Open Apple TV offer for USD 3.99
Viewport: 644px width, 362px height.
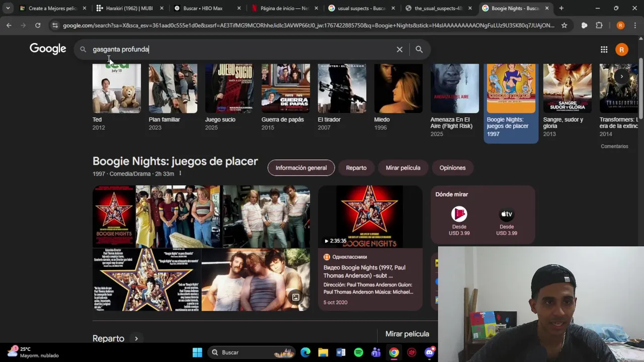tap(507, 220)
